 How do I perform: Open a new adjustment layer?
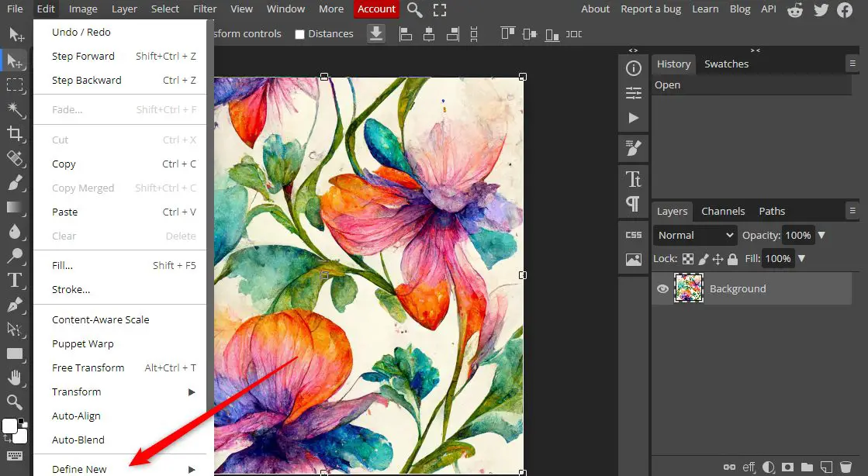coord(769,467)
